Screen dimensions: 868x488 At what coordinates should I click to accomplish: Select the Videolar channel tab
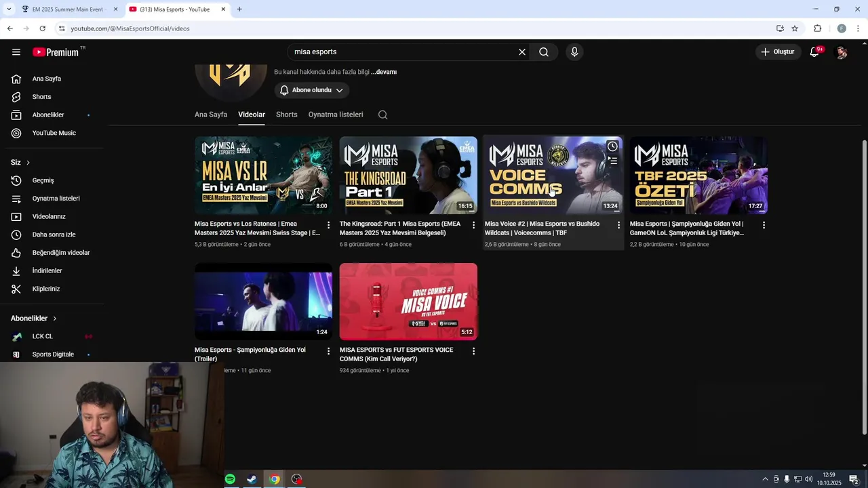pyautogui.click(x=252, y=115)
